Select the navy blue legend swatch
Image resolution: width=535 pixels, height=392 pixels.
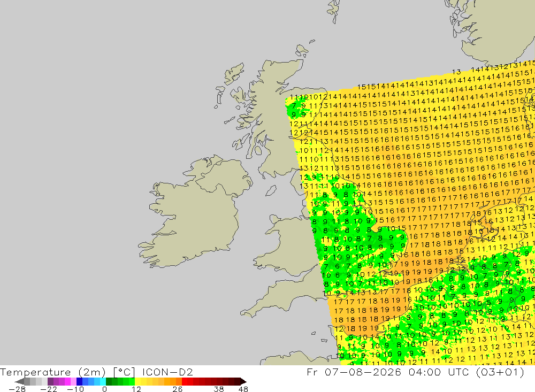79,381
